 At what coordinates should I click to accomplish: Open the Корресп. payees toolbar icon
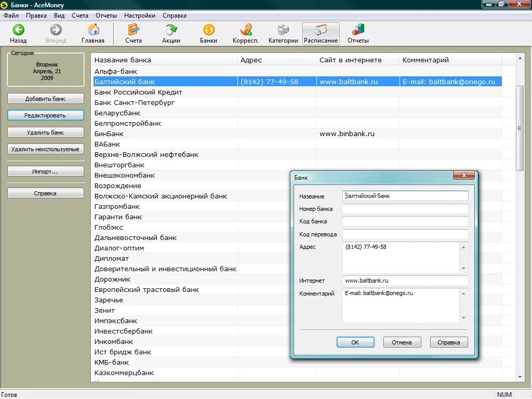246,30
